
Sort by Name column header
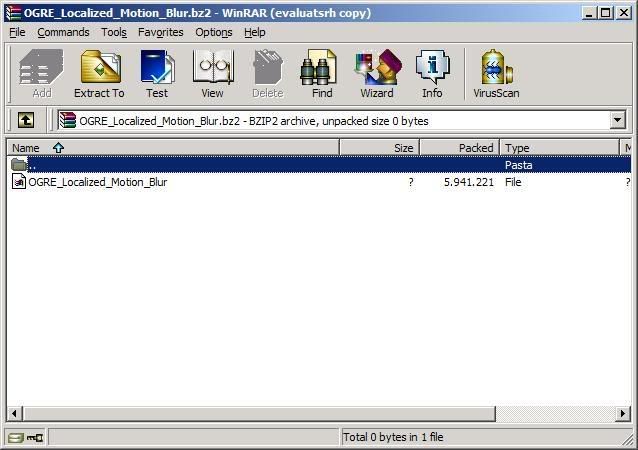173,147
